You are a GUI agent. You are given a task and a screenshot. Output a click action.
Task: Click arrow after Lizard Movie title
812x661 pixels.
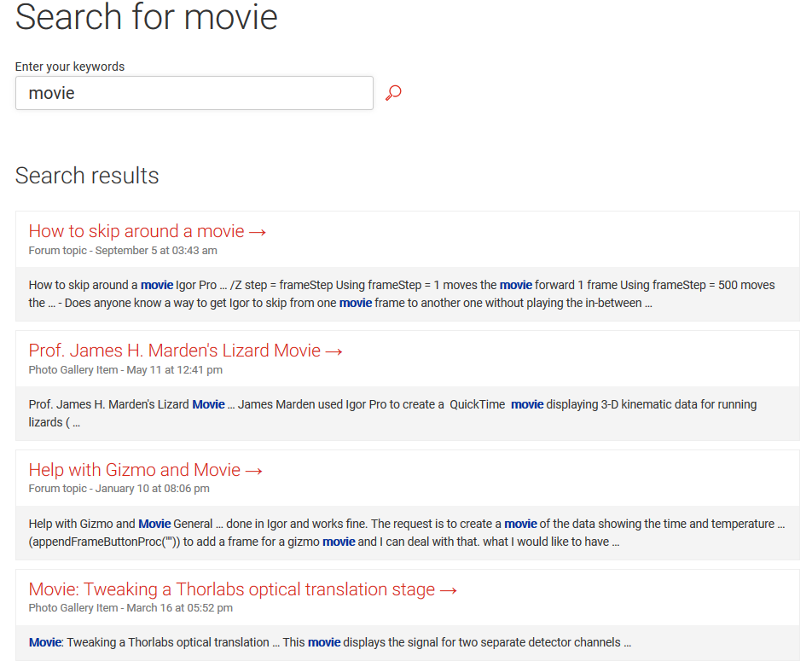pyautogui.click(x=334, y=351)
